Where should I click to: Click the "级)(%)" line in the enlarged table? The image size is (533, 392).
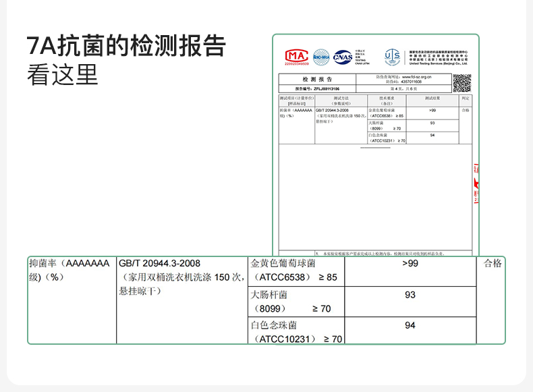click(x=47, y=277)
